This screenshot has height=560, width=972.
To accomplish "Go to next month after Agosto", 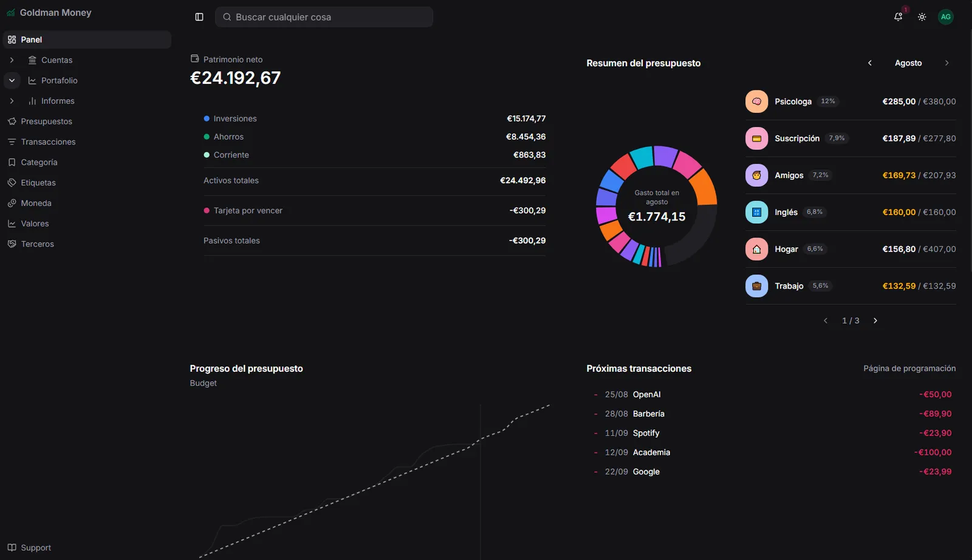I will [946, 63].
